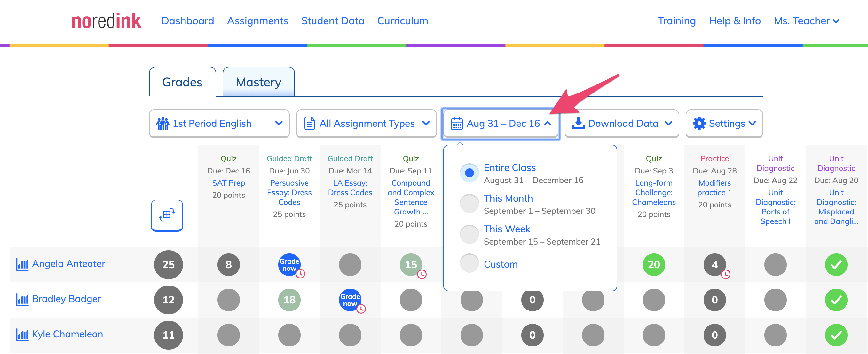Click the table flip/rotate view icon button
Image resolution: width=868 pixels, height=354 pixels.
coord(167,215)
